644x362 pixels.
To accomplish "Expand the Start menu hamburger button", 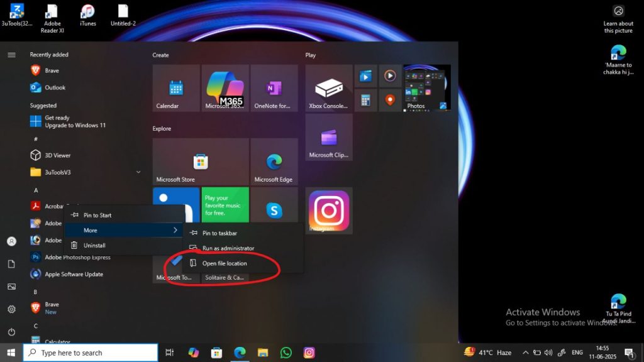I will pos(11,55).
